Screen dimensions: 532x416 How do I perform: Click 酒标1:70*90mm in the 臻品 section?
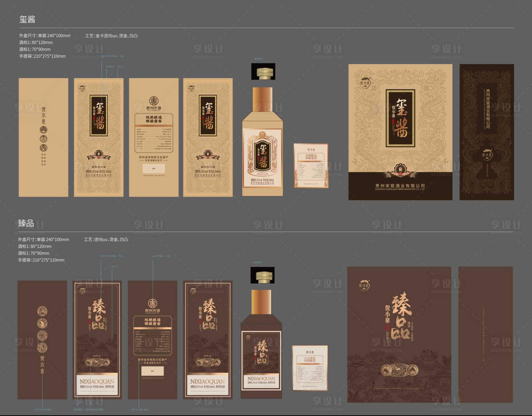click(34, 253)
